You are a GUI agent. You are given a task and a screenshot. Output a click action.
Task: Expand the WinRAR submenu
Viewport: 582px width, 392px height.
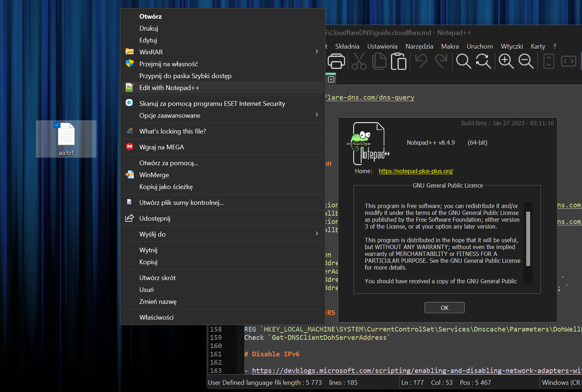click(317, 51)
